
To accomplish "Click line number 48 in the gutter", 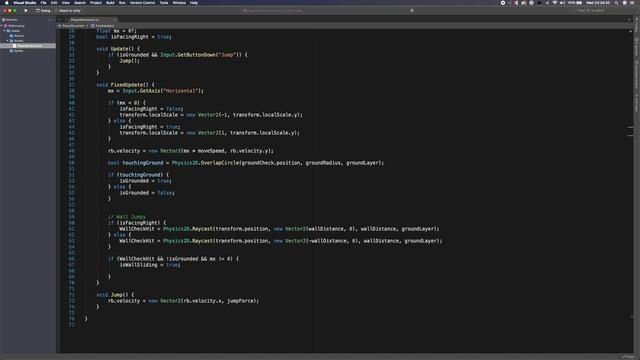I will (72, 151).
